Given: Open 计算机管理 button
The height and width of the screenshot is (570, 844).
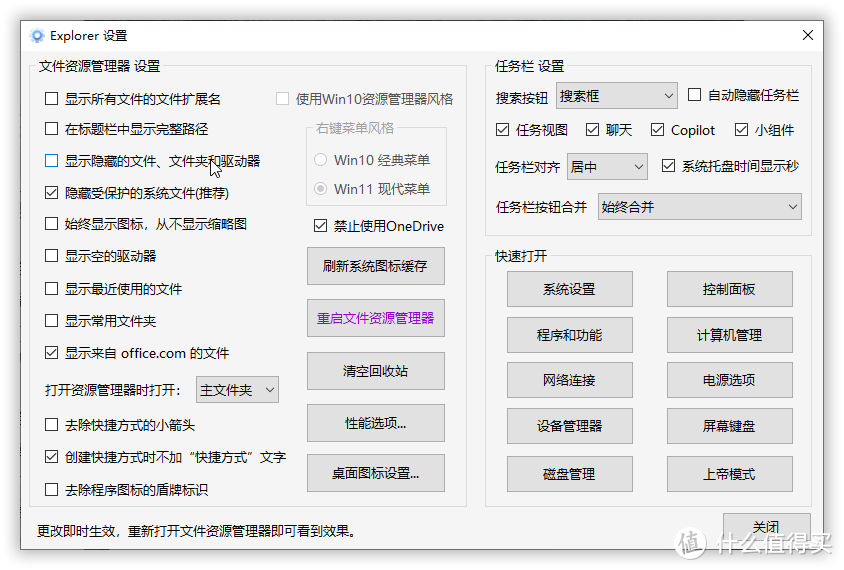Looking at the screenshot, I should [x=729, y=335].
